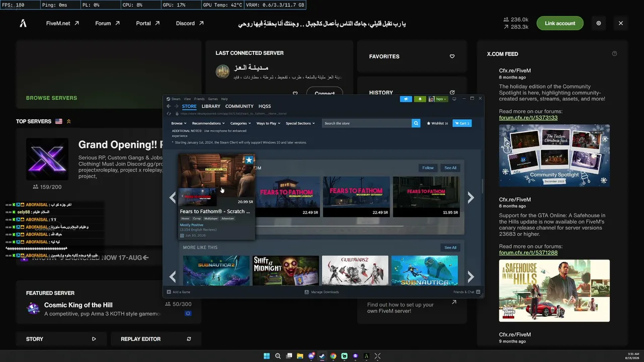This screenshot has height=362, width=644.
Task: Open Windows taskbar Search
Action: click(278, 356)
